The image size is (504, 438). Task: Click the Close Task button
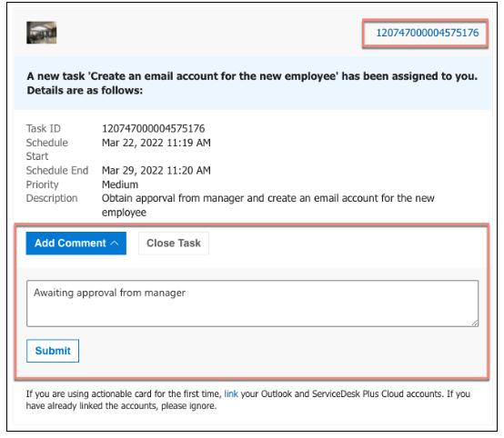click(174, 244)
